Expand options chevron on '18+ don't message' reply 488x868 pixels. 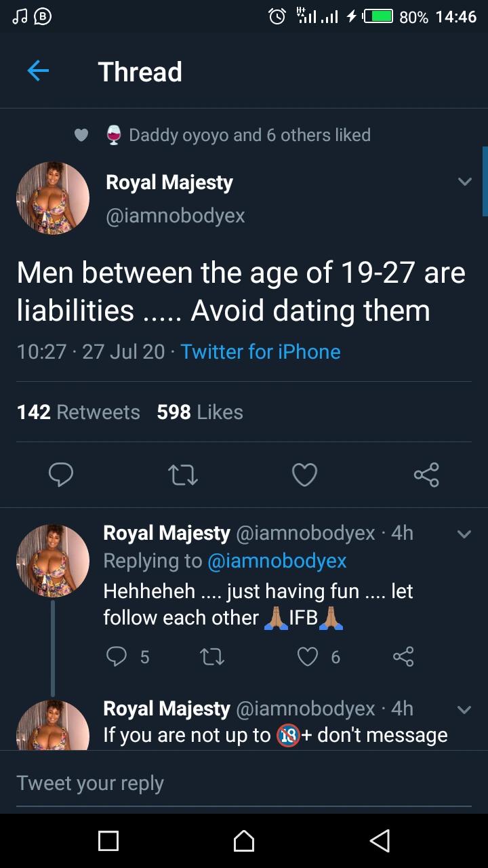click(464, 709)
